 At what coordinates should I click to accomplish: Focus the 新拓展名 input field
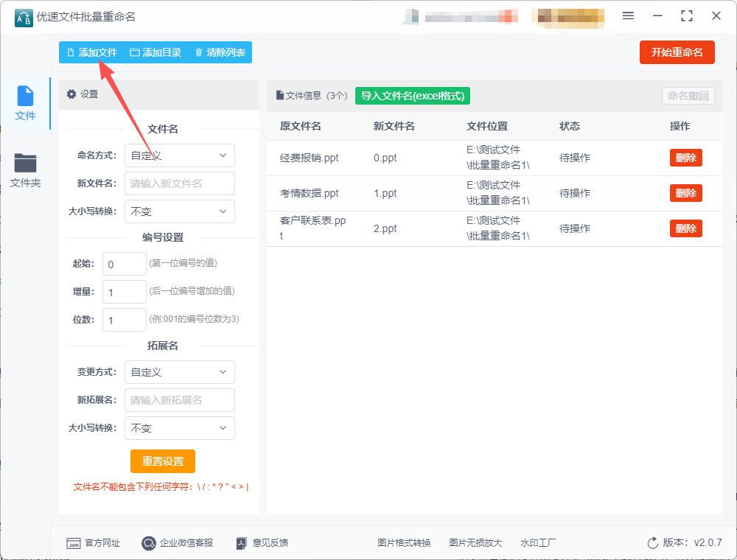(x=180, y=400)
